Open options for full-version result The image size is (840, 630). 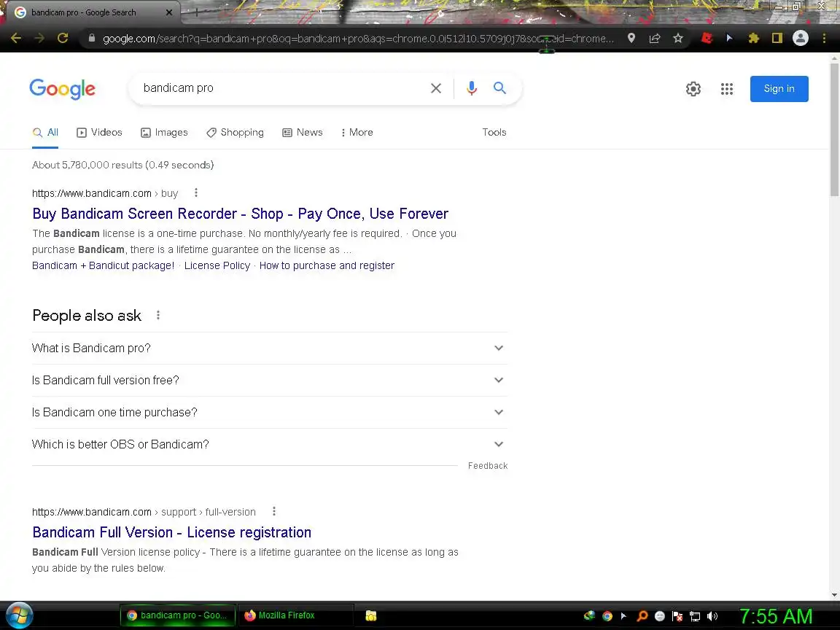274,511
